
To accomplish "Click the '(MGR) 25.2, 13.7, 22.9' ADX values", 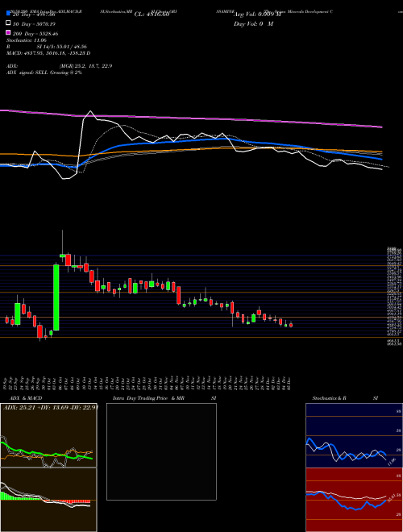I will point(85,66).
